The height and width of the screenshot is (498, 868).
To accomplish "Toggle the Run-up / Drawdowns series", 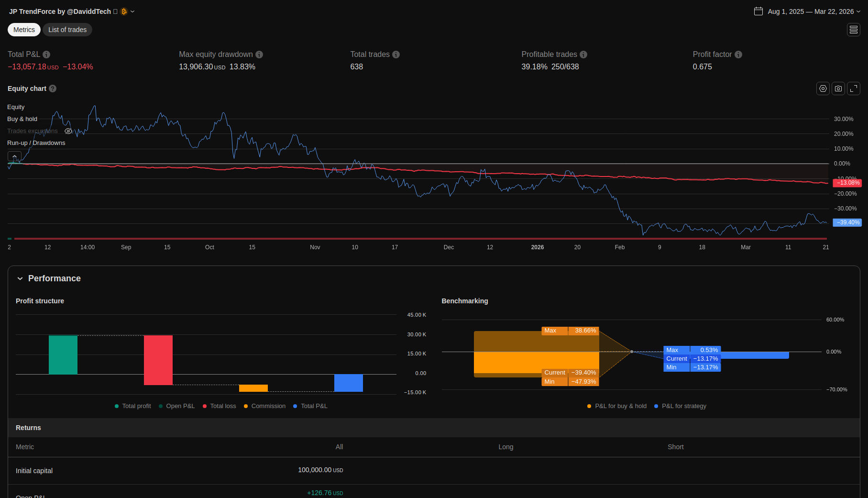I will (x=36, y=143).
